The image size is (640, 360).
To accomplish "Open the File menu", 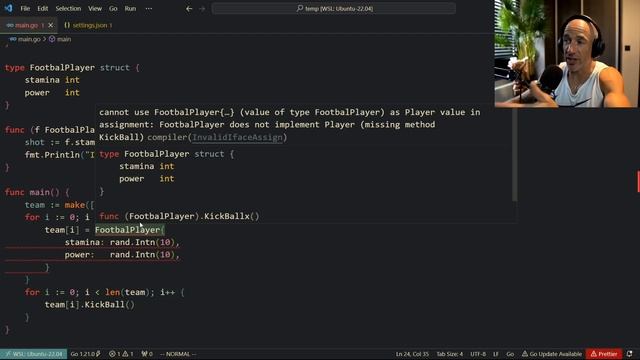I will (x=25, y=8).
